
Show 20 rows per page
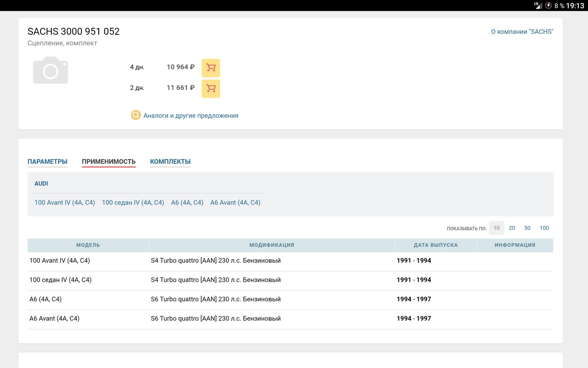coord(512,228)
